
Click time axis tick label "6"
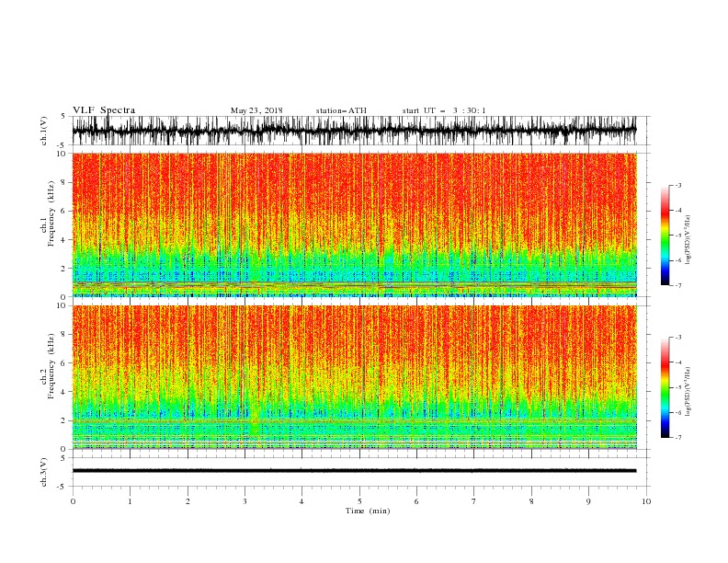pyautogui.click(x=416, y=501)
